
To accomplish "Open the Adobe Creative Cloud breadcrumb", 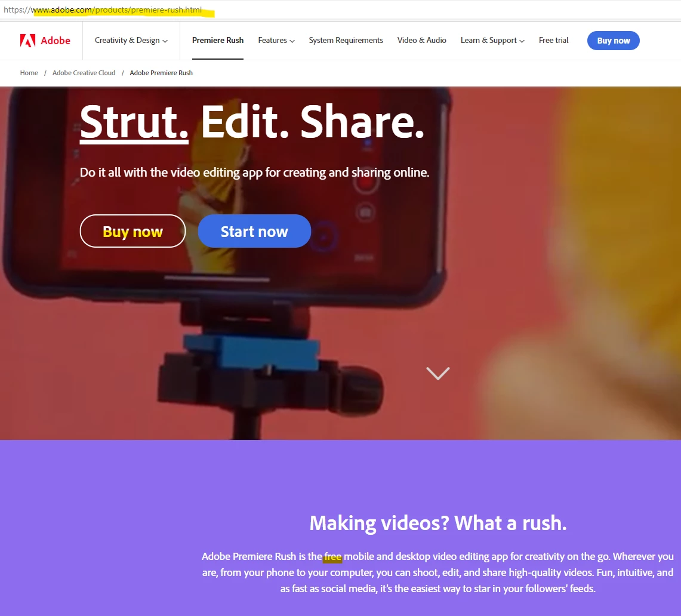I will pyautogui.click(x=84, y=73).
